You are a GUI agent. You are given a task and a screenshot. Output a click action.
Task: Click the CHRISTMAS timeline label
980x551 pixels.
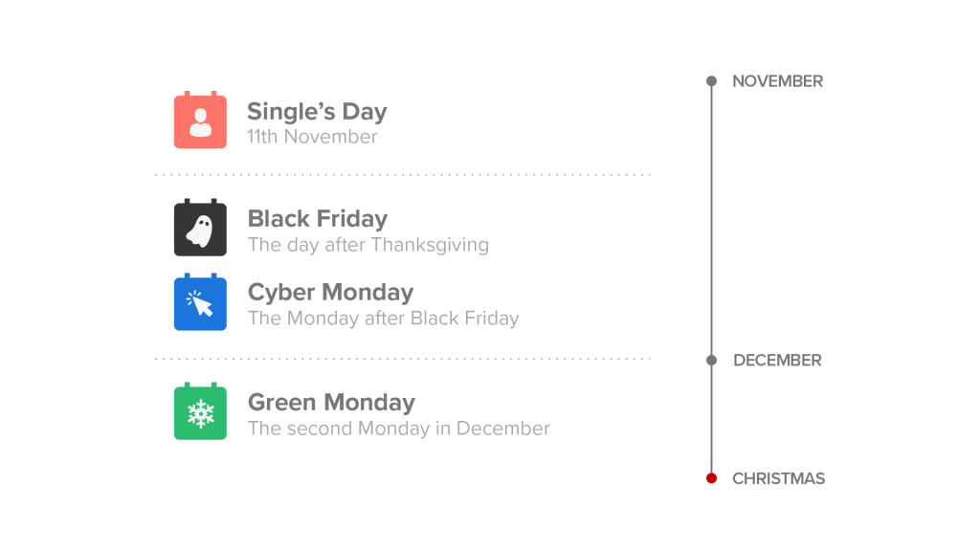pyautogui.click(x=778, y=478)
